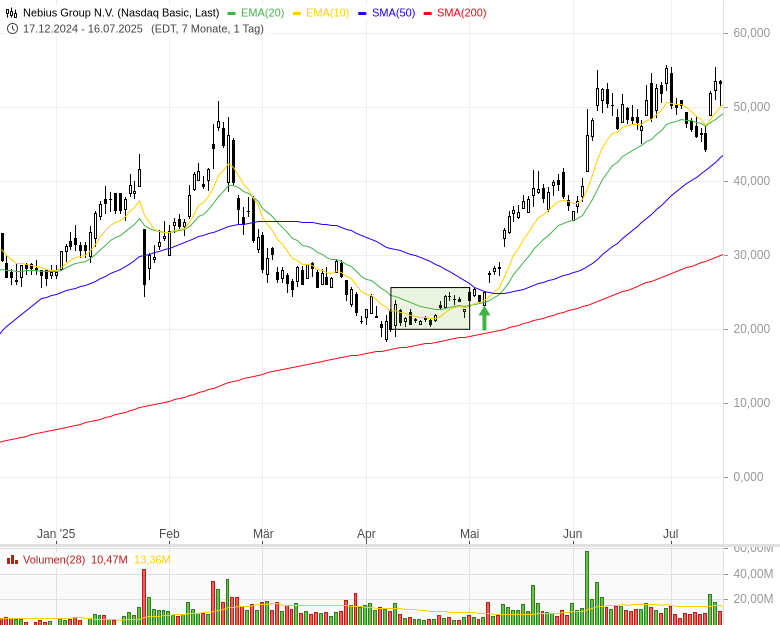Click the Mai label on the time axis
The width and height of the screenshot is (780, 625).
[x=469, y=534]
